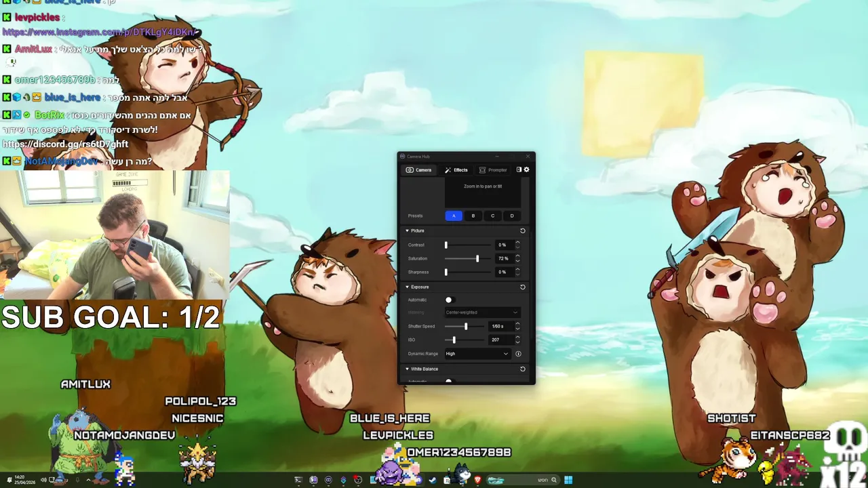Select preset A
The height and width of the screenshot is (488, 868).
coord(454,216)
